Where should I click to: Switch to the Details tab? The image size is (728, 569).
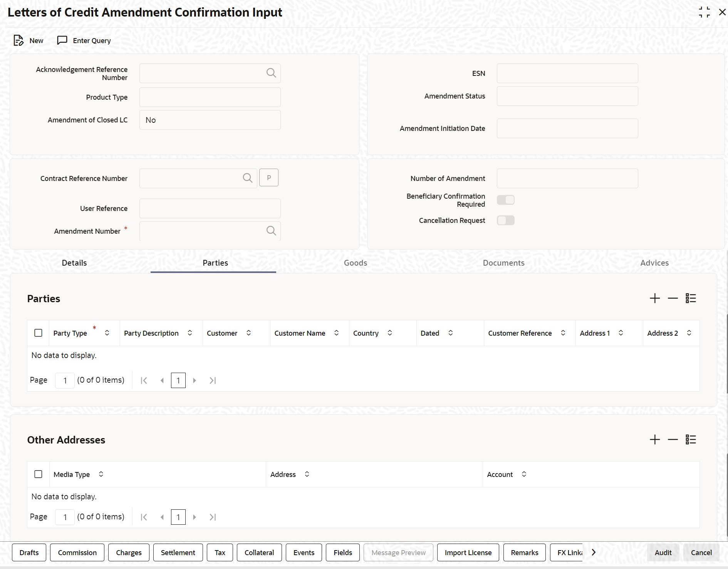tap(74, 263)
